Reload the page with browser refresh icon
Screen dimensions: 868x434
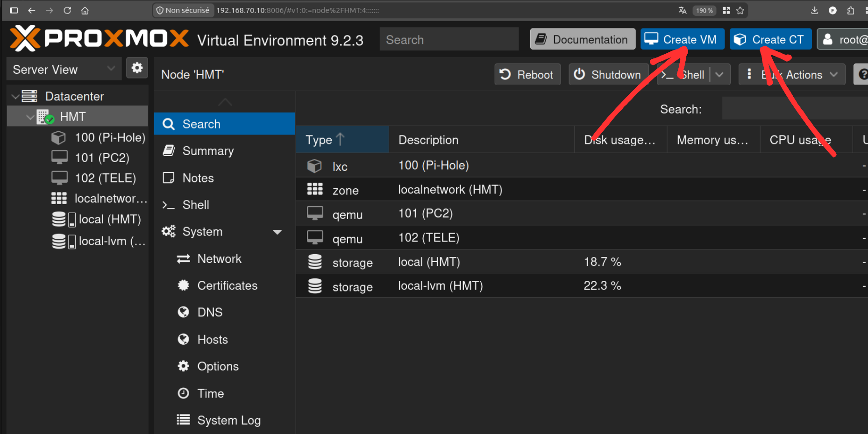(67, 10)
